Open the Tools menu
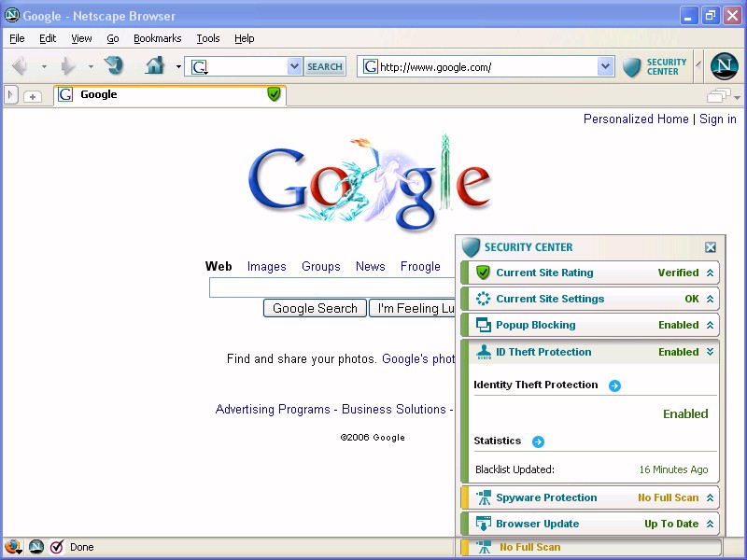Image resolution: width=747 pixels, height=560 pixels. click(208, 38)
